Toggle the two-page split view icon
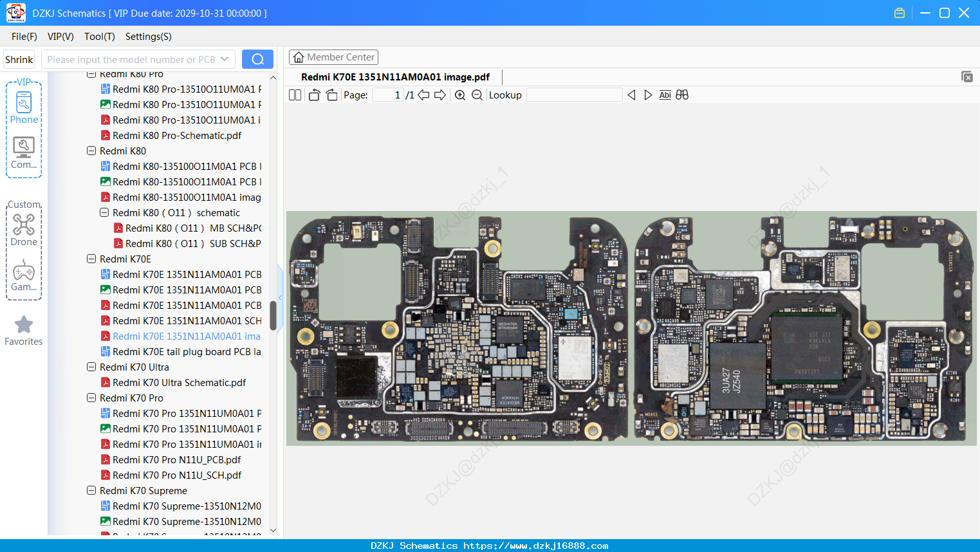This screenshot has height=552, width=980. pos(295,95)
